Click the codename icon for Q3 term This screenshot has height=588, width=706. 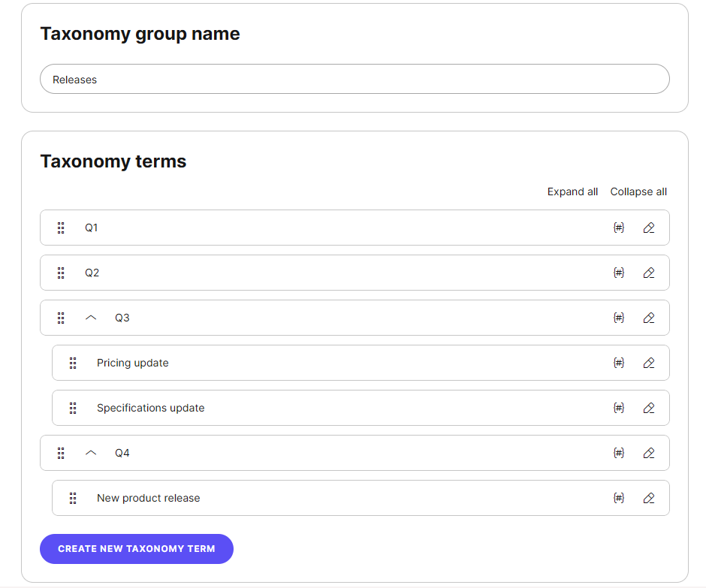619,318
